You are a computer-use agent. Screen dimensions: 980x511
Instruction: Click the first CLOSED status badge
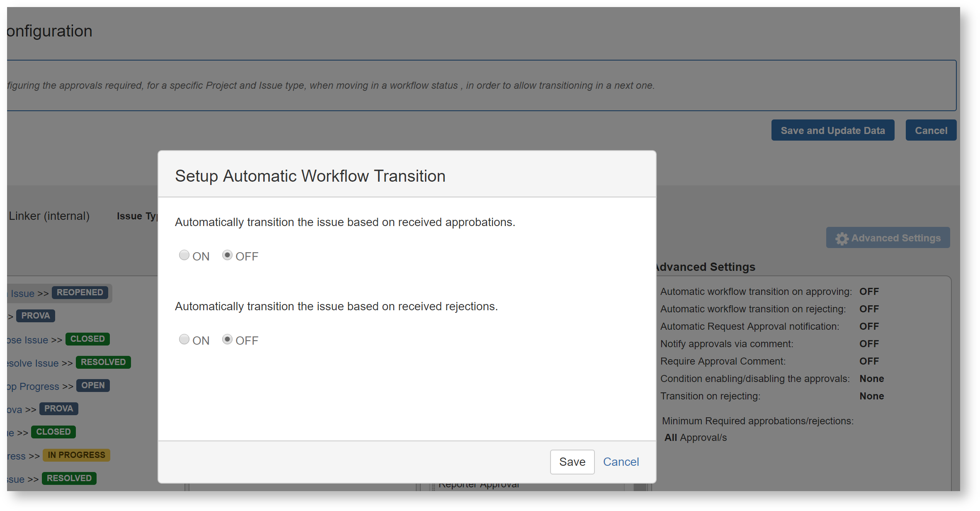click(87, 339)
